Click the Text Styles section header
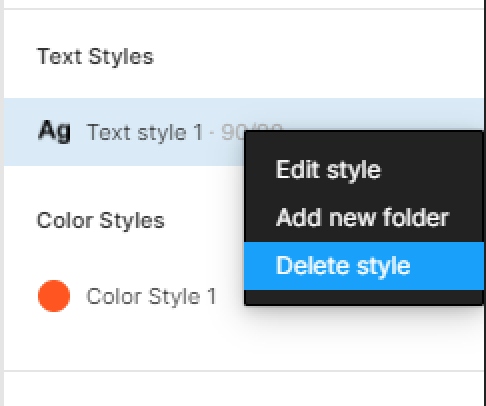The height and width of the screenshot is (406, 486). [95, 57]
